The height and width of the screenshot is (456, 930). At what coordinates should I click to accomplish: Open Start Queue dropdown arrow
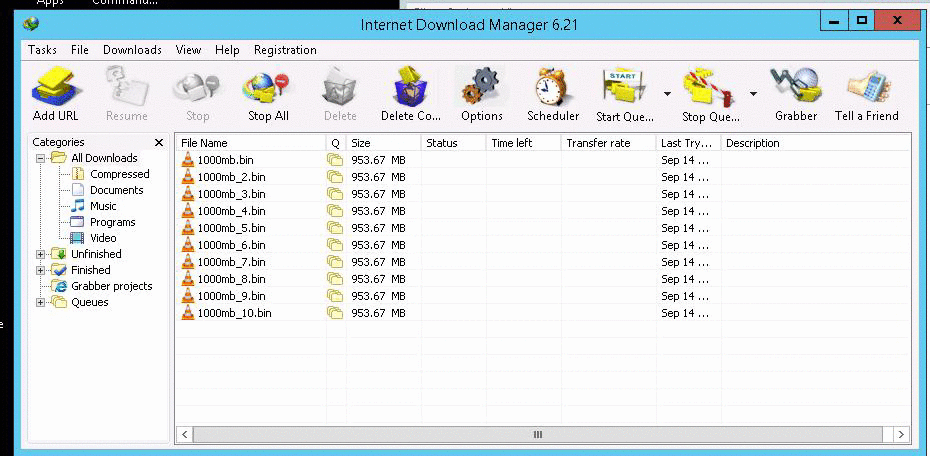667,94
